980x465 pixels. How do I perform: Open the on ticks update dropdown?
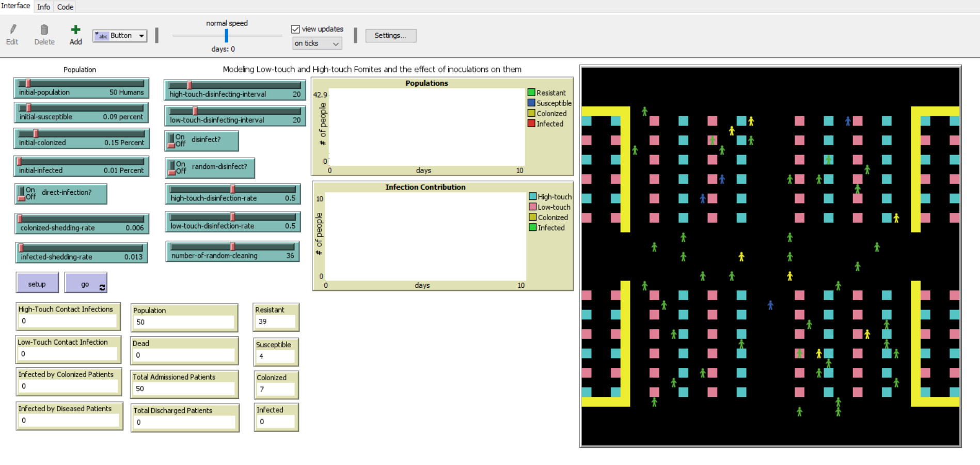point(317,43)
